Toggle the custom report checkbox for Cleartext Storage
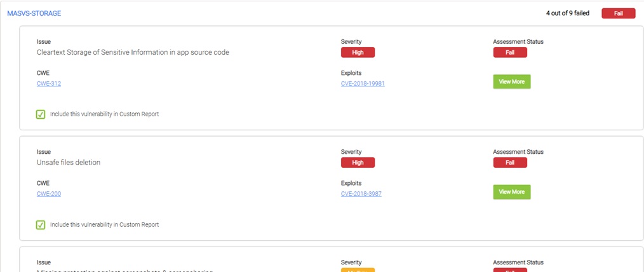Image resolution: width=644 pixels, height=272 pixels. [x=41, y=114]
